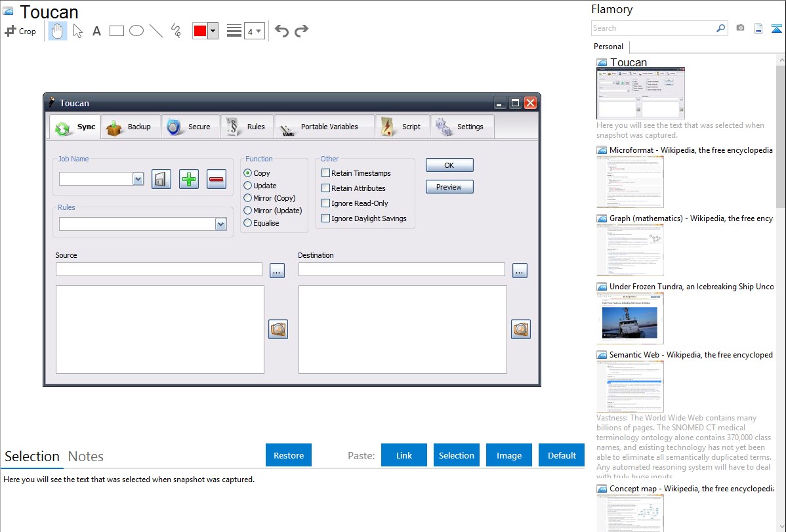Select the Update function radio button
The height and width of the screenshot is (532, 786).
coord(247,186)
